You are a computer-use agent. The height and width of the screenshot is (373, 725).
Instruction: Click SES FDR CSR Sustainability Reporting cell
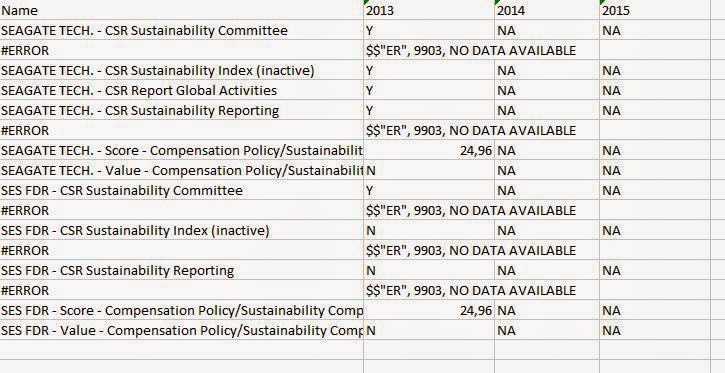(x=182, y=270)
